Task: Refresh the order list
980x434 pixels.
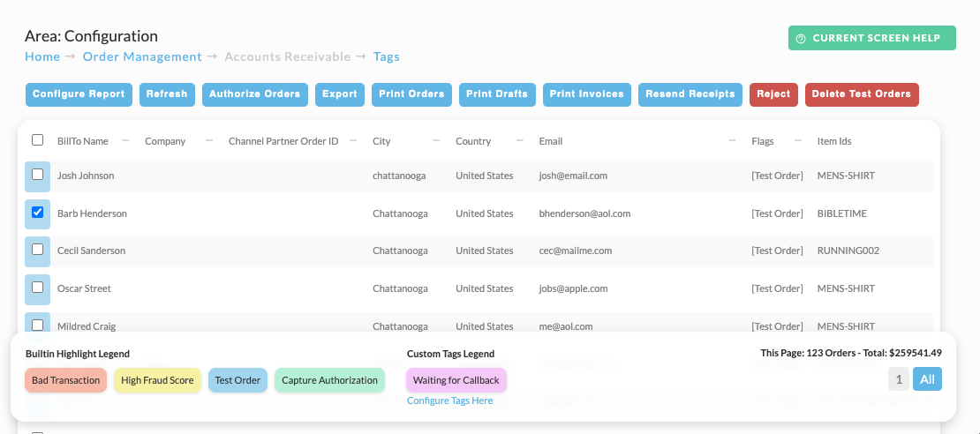Action: (167, 94)
